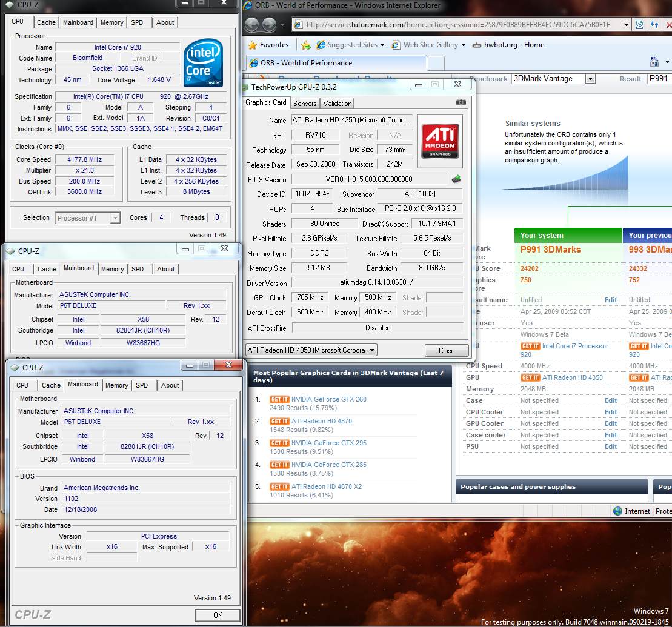The height and width of the screenshot is (627, 672).
Task: Click the GPU-Z screenshot camera icon
Action: [461, 102]
